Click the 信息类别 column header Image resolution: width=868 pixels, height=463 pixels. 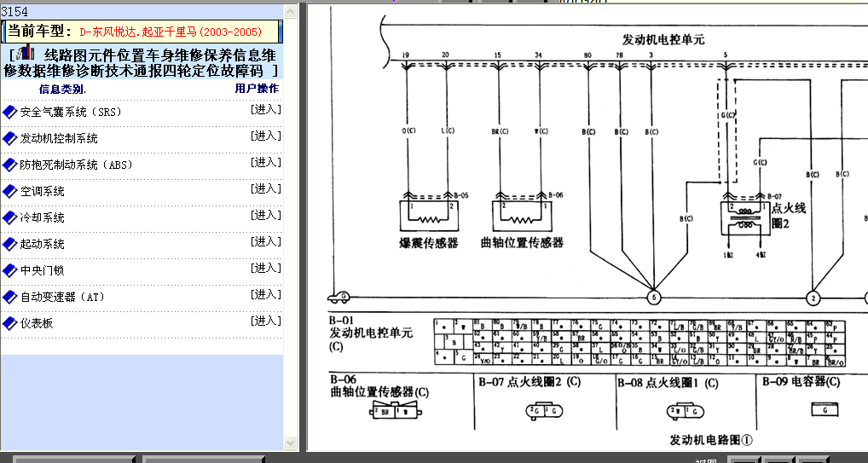(x=62, y=90)
